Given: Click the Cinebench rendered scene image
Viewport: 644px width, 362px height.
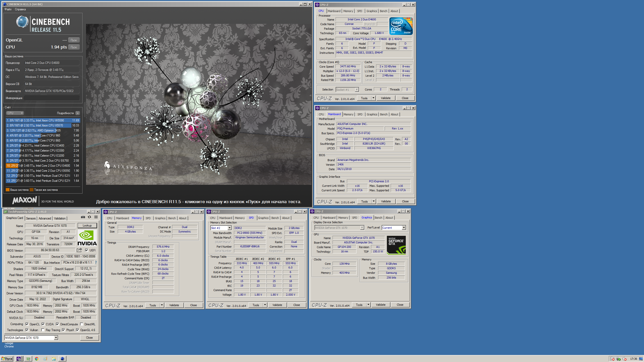Looking at the screenshot, I should [199, 104].
